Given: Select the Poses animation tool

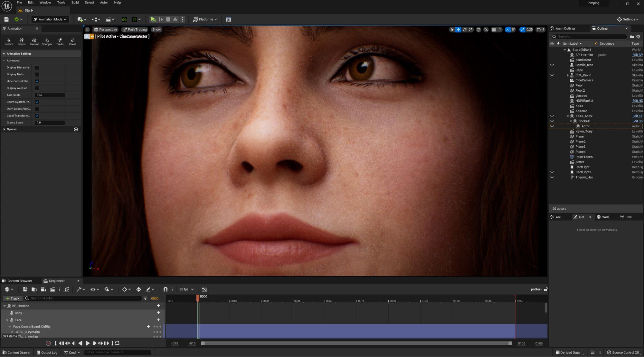Looking at the screenshot, I should [22, 42].
